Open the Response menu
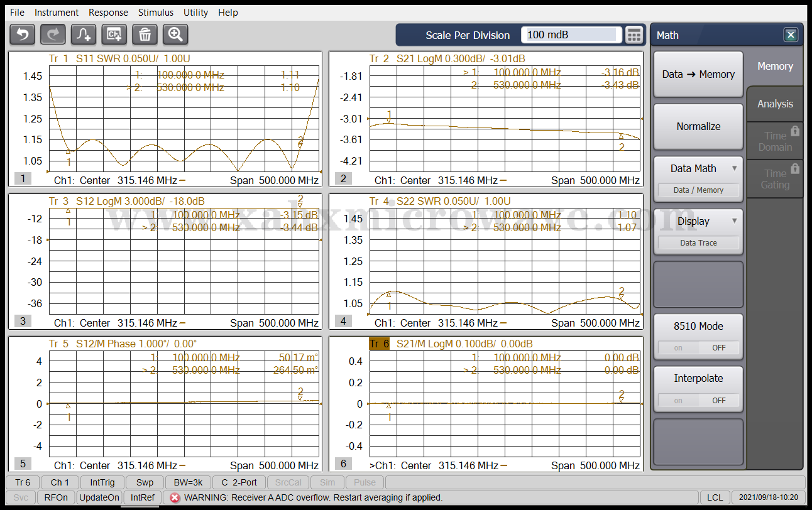The width and height of the screenshot is (812, 510). [x=108, y=13]
